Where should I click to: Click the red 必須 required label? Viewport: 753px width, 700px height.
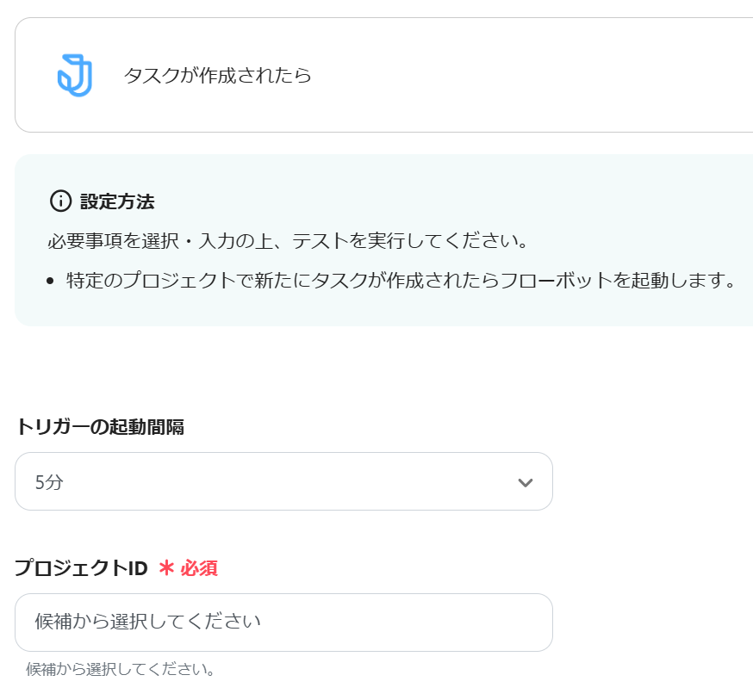coord(199,568)
